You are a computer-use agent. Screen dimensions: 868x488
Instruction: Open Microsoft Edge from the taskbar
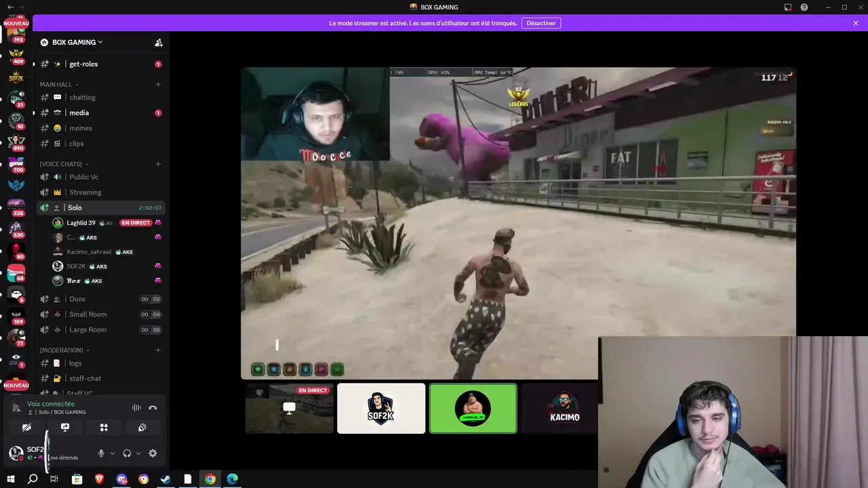(233, 479)
